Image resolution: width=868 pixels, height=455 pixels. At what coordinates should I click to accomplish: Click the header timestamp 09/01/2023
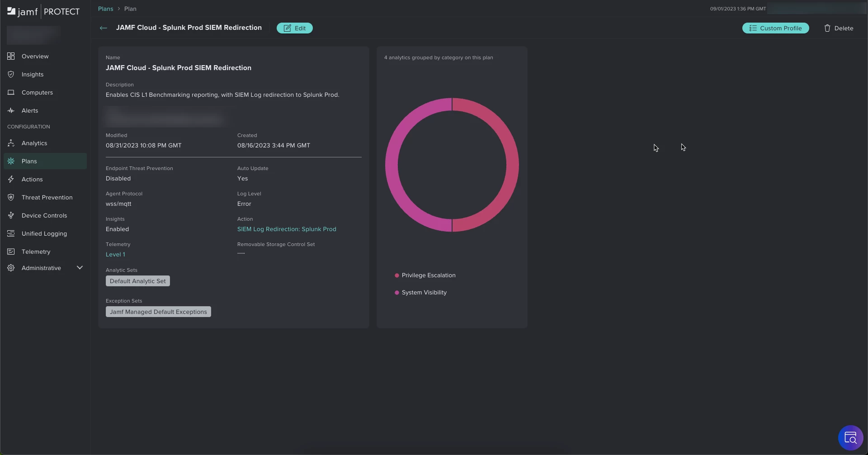click(738, 9)
